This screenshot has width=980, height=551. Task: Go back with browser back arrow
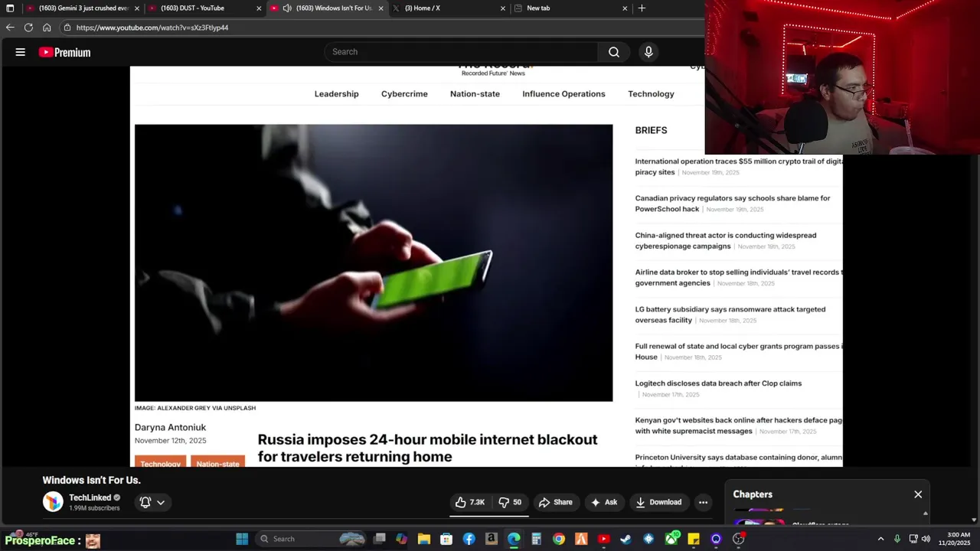10,28
